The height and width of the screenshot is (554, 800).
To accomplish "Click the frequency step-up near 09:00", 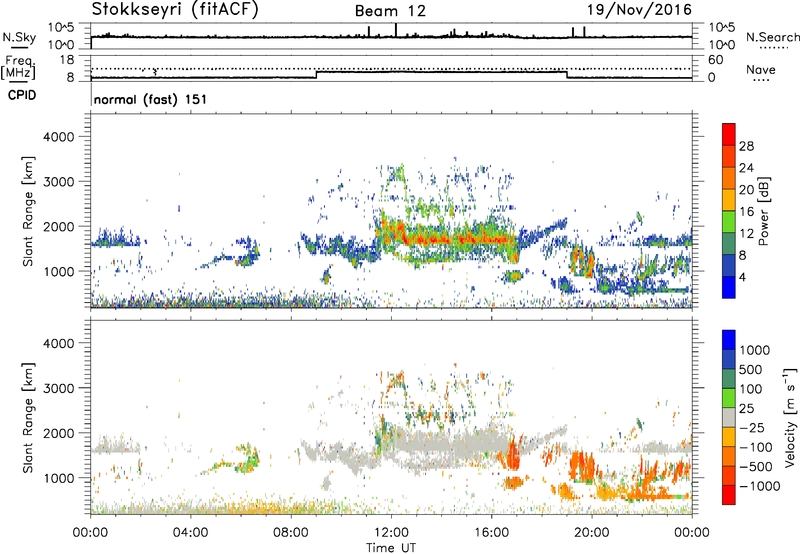I will tap(317, 74).
